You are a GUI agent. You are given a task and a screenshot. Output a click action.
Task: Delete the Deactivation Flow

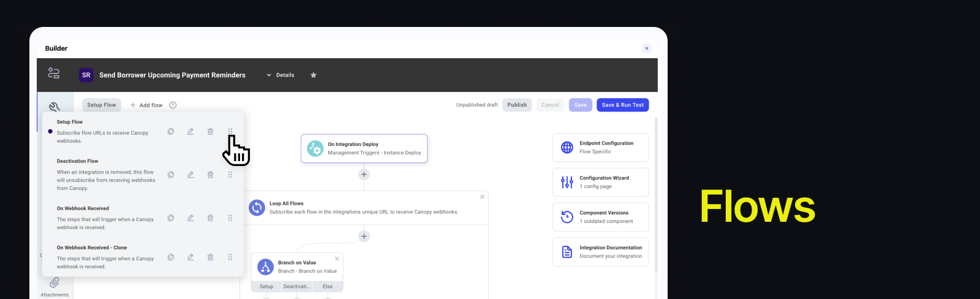click(210, 175)
